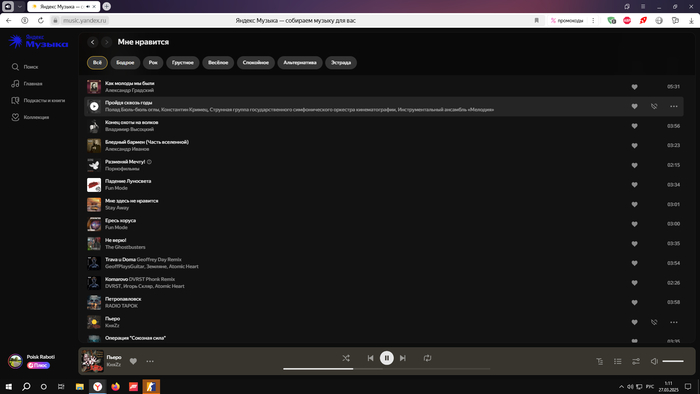This screenshot has width=700, height=394.
Task: Open artist Владимир Высоцкий
Action: [x=129, y=129]
